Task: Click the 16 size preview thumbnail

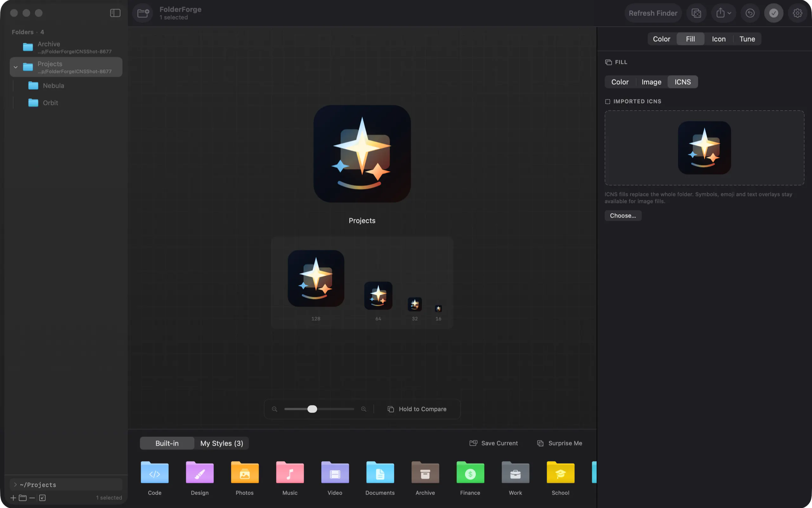Action: 438,308
